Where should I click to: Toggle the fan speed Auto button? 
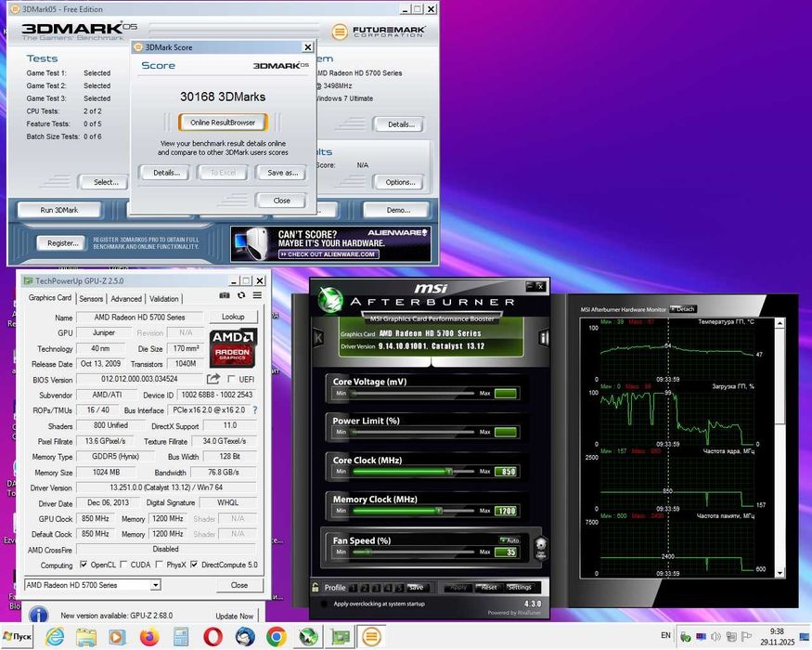point(509,540)
